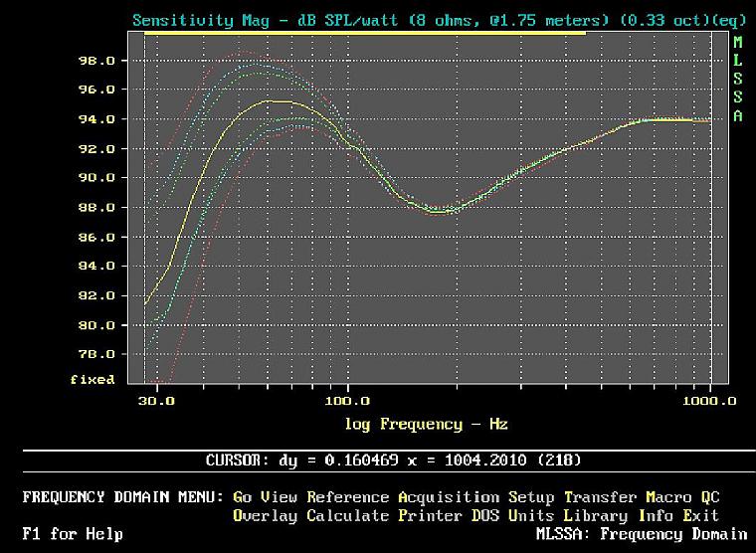
Task: Click the 'F1 for Help' text
Action: [73, 534]
